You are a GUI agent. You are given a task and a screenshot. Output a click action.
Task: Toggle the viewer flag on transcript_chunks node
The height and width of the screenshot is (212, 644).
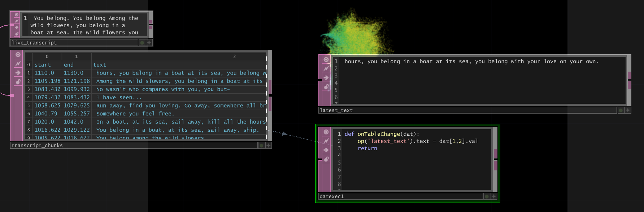tap(18, 55)
